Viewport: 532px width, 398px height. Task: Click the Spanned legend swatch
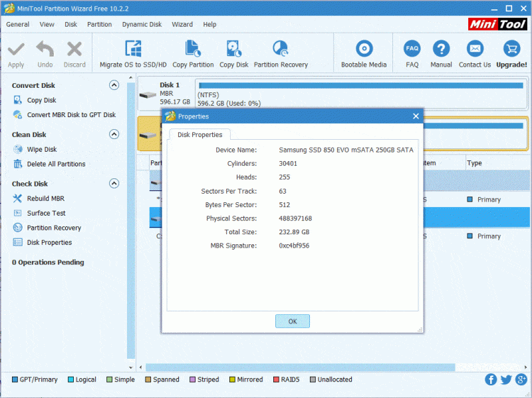pos(148,379)
